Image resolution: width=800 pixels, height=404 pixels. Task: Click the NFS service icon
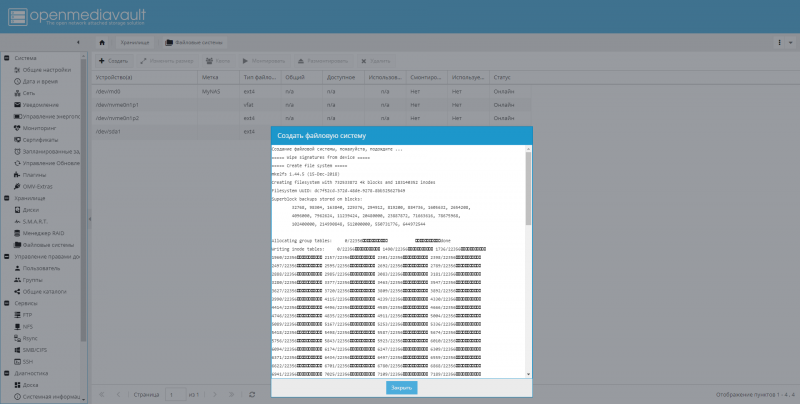pos(17,326)
